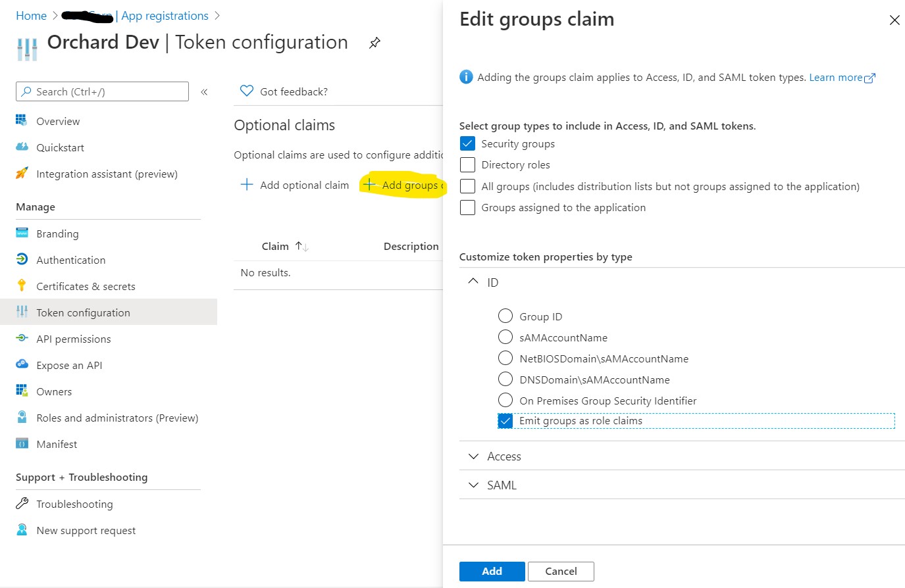Image resolution: width=905 pixels, height=588 pixels.
Task: Click the Authentication arrow icon
Action: (x=22, y=259)
